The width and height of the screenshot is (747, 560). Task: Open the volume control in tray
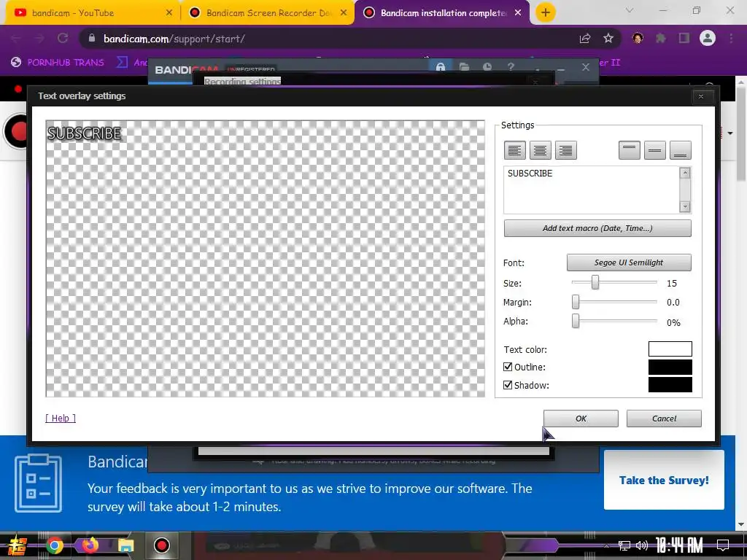(642, 545)
